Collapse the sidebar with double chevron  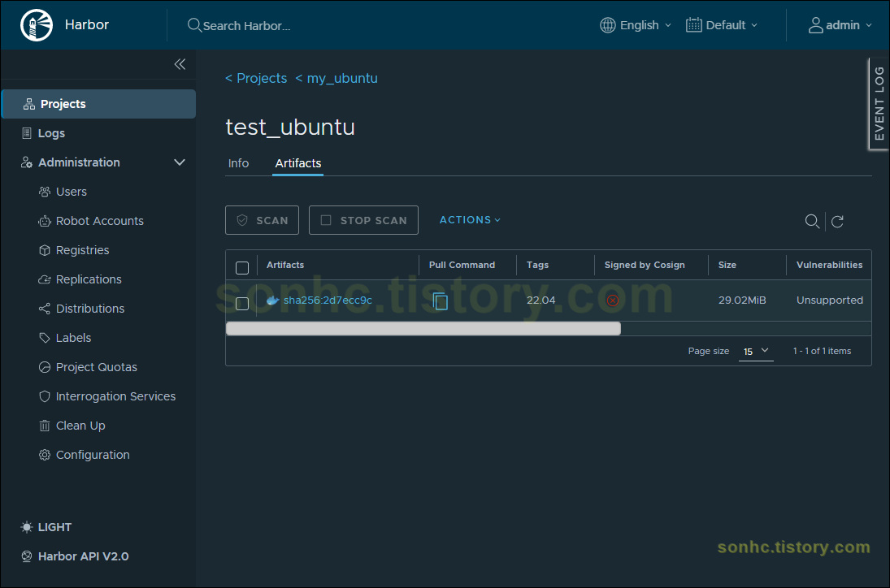pyautogui.click(x=180, y=64)
